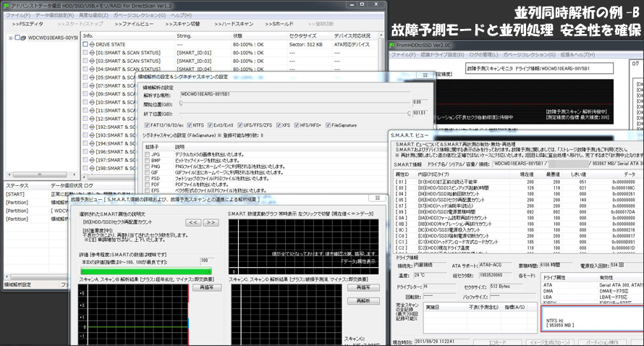Click WDCWD10EARS drive icon in tree
Screen dimensions: 644x346
(23, 38)
